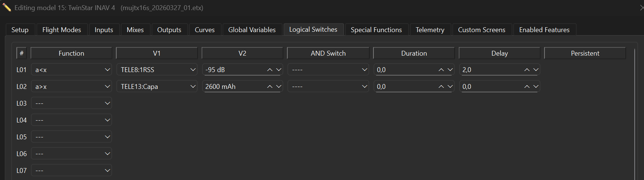
Task: Expand L01 V1 dropdown TELE8:1RSS
Action: click(x=157, y=70)
